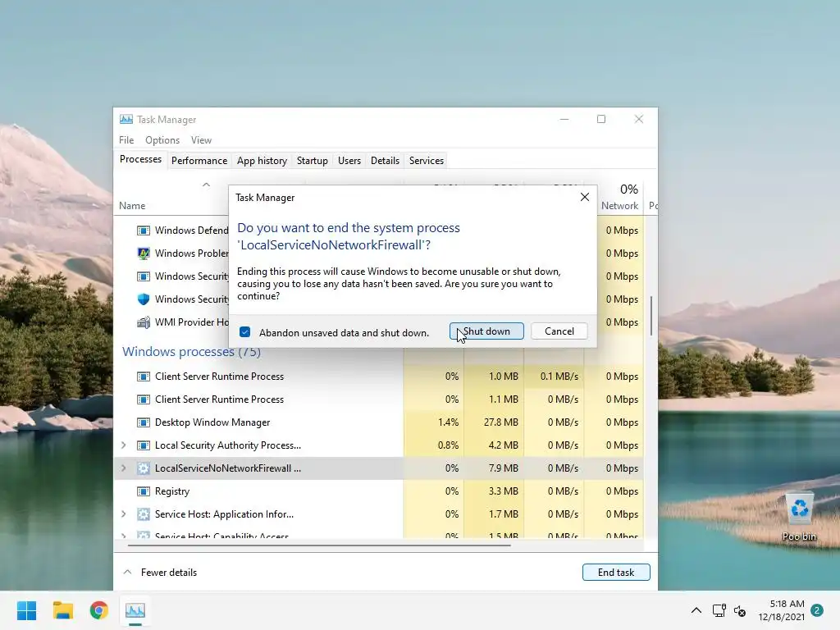Screen dimensions: 840x630
Task: Click the Task Manager title bar icon
Action: pyautogui.click(x=126, y=119)
